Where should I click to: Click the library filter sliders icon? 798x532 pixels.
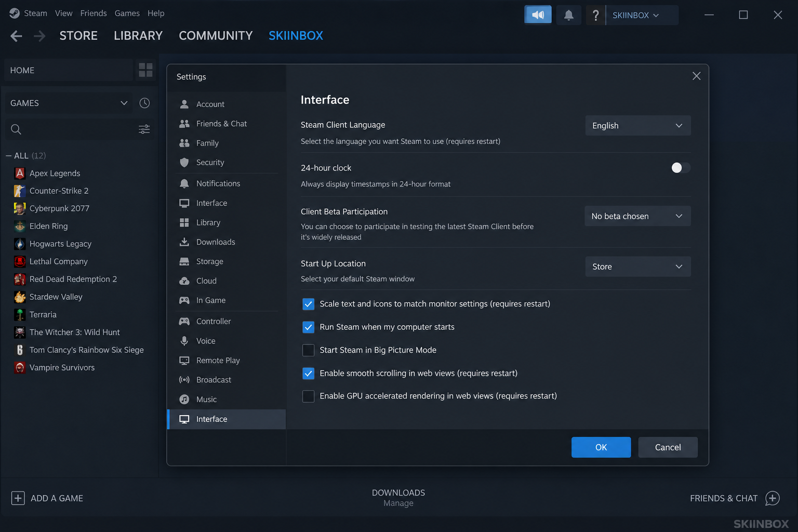pyautogui.click(x=144, y=129)
